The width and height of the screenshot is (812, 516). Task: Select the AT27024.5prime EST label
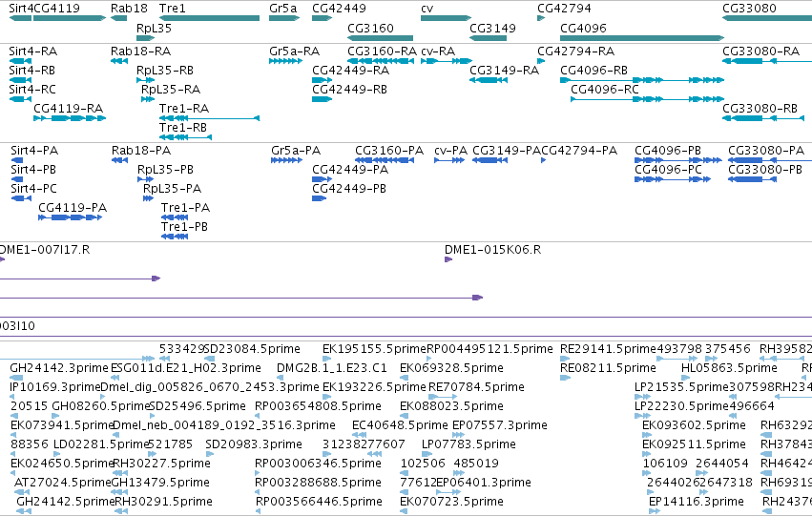point(63,483)
